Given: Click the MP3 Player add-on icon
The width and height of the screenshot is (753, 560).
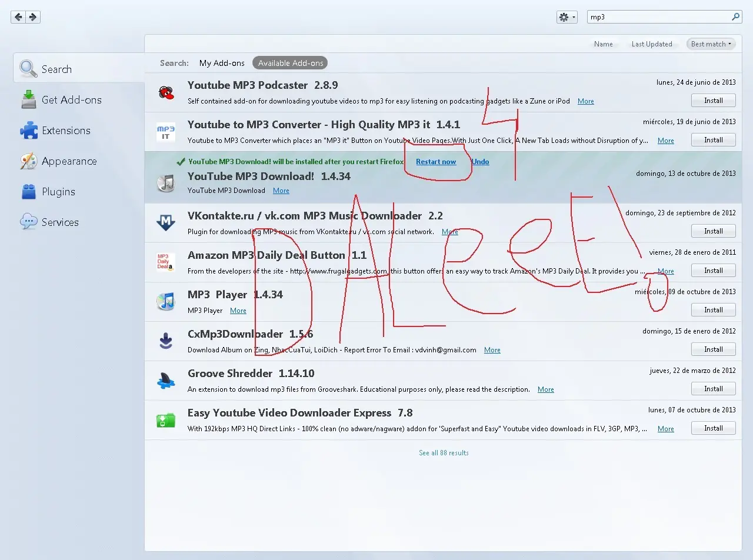Looking at the screenshot, I should pos(166,302).
